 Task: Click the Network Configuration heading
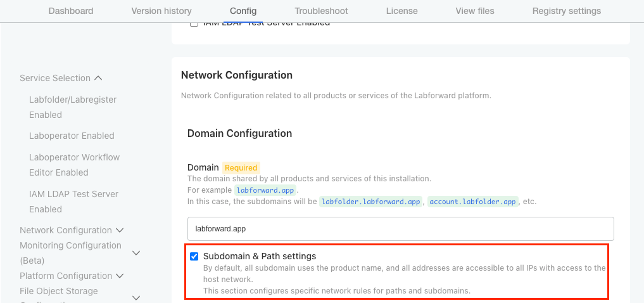(237, 75)
